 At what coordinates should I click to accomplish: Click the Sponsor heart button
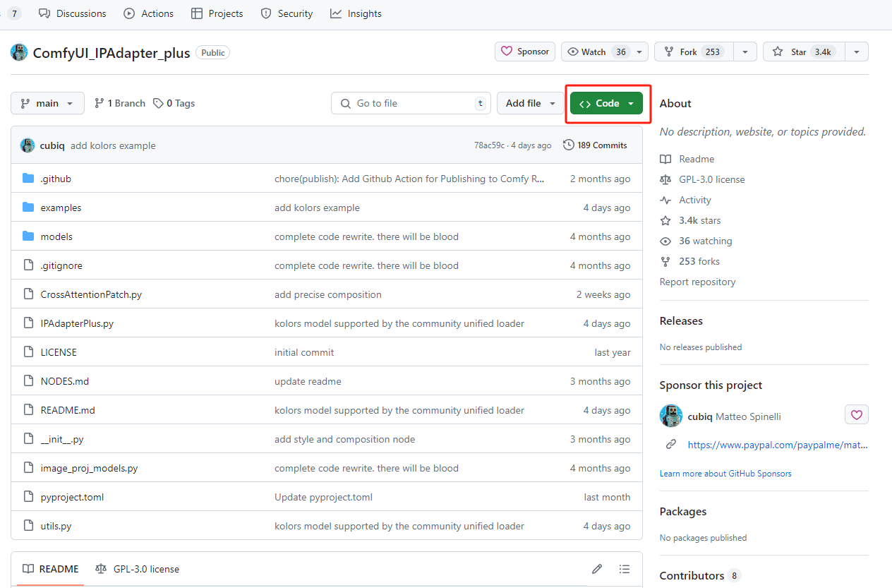[525, 52]
